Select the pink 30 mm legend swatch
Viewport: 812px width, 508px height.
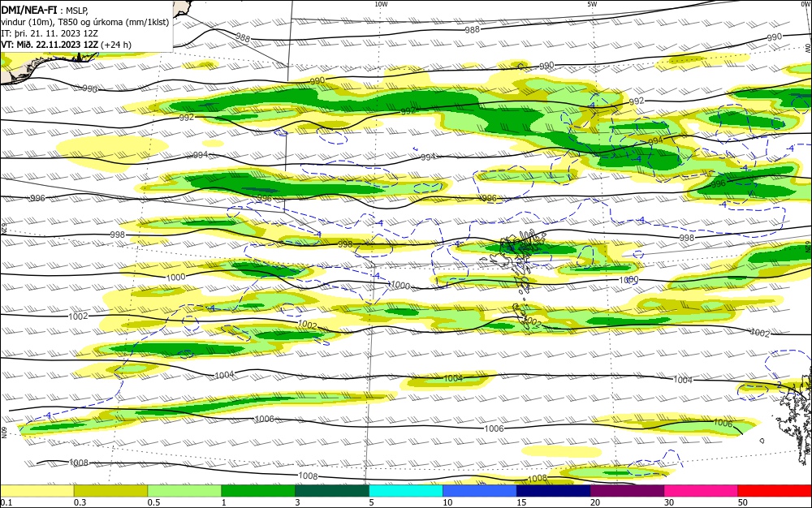702,491
